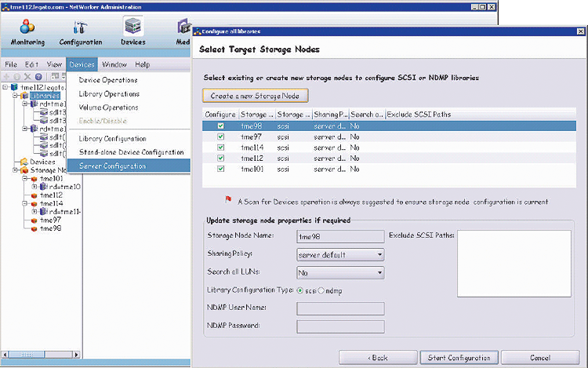
Task: Collapse the tme114 storage node
Action: (x=25, y=204)
